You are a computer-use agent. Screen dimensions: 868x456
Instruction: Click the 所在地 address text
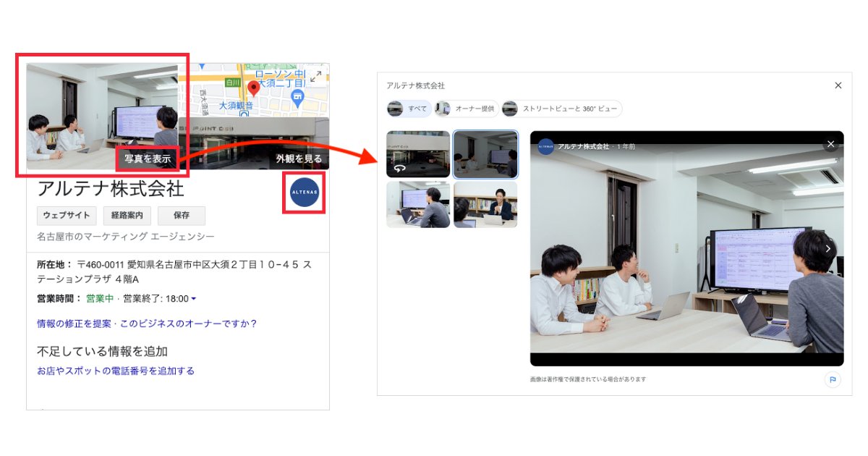[x=174, y=272]
